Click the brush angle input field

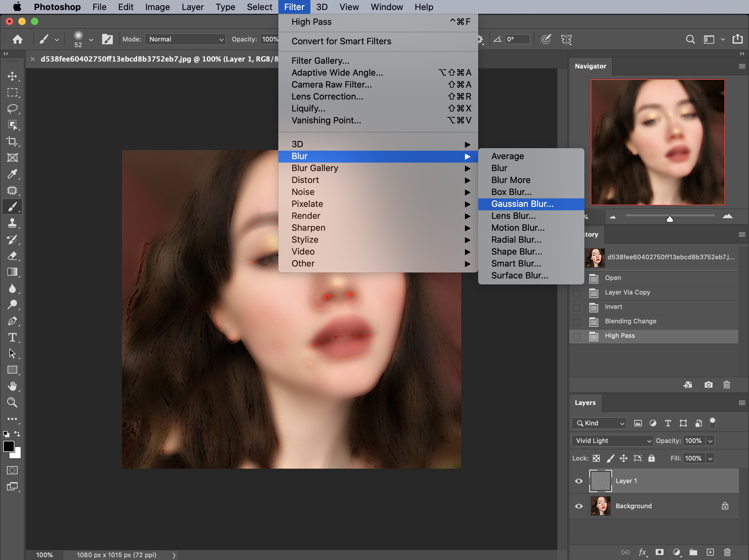517,39
